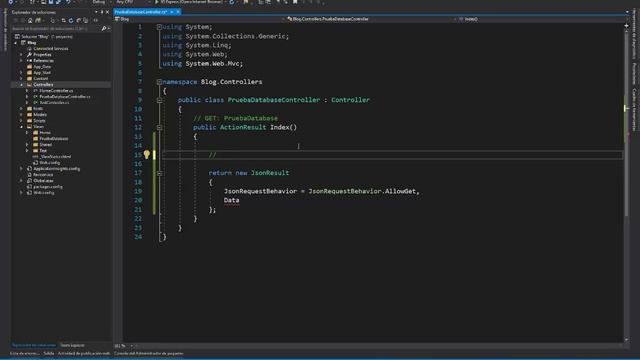Select the _ViewStart.cshtml file
This screenshot has height=360, width=640.
coord(55,157)
